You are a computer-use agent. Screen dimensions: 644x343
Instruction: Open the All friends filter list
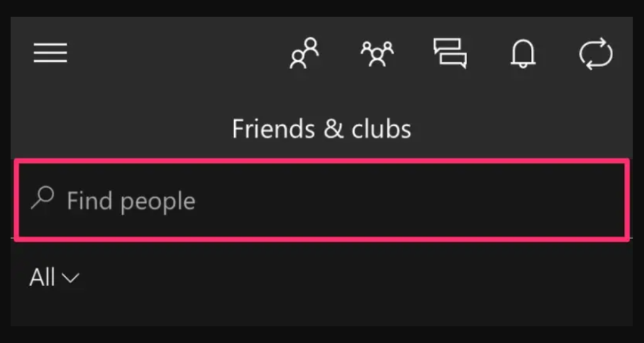tap(54, 278)
